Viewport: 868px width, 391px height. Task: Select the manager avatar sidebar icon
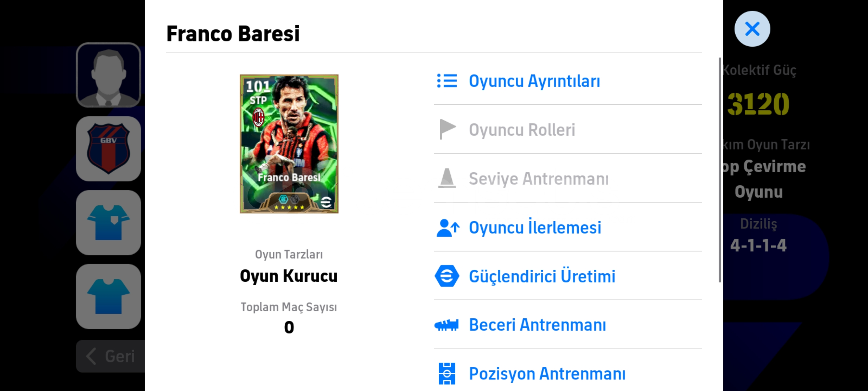[x=109, y=75]
